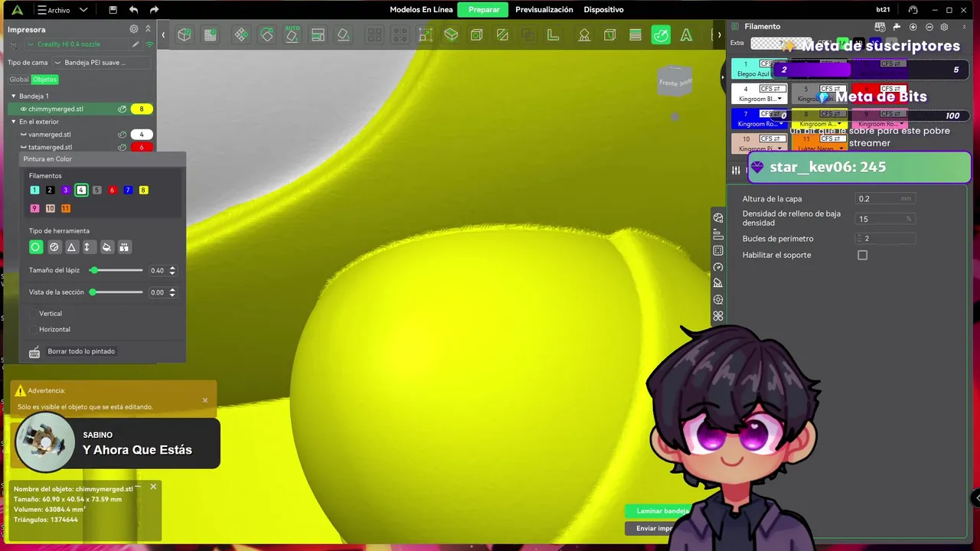The width and height of the screenshot is (980, 551).
Task: Switch to the Dispositivo tab
Action: (603, 10)
